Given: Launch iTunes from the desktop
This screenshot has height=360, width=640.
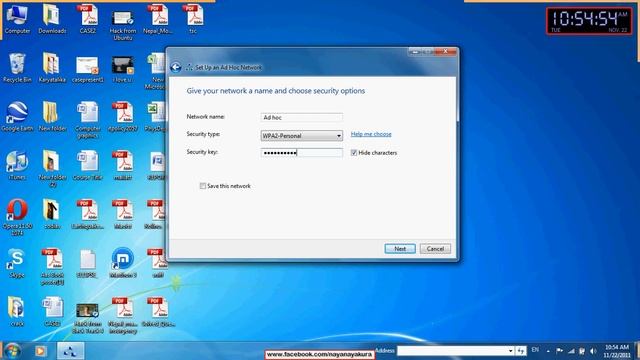Looking at the screenshot, I should coord(17,166).
